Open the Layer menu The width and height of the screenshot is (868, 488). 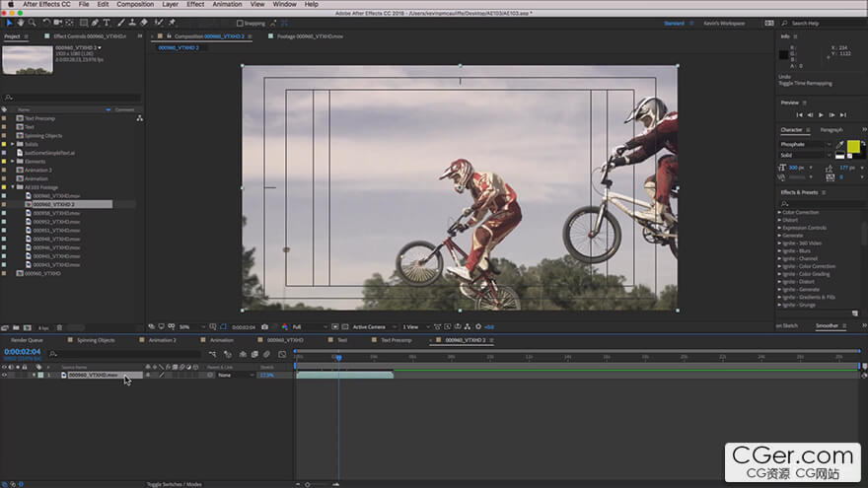point(170,4)
